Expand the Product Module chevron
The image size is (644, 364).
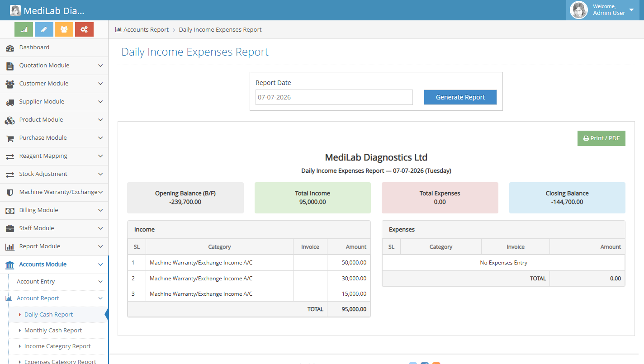100,120
